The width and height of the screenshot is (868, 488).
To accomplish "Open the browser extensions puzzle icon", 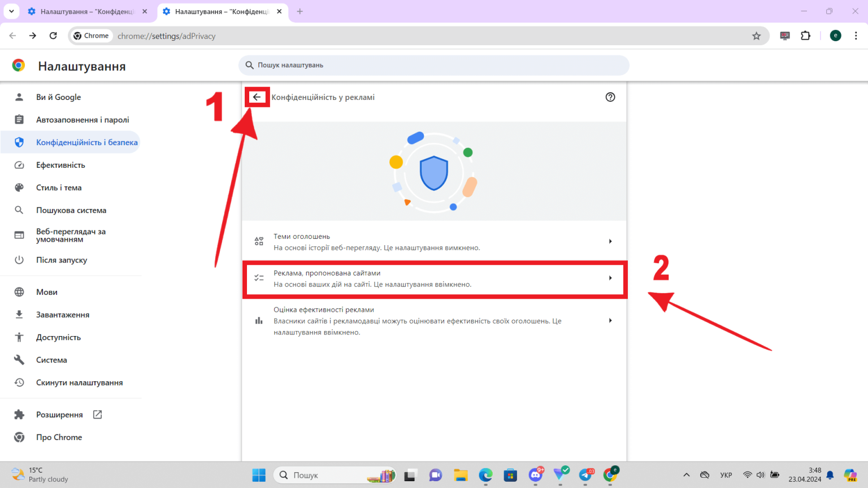I will tap(805, 36).
